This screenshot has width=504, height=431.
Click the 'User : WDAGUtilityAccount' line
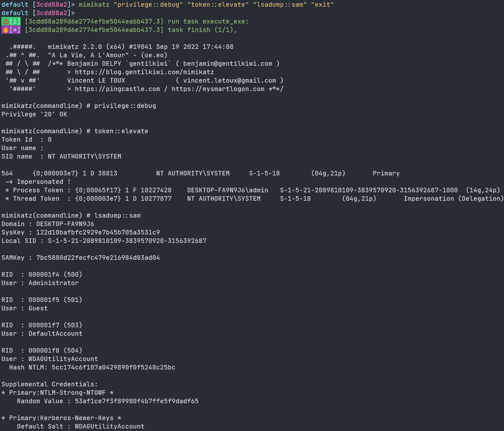click(50, 359)
